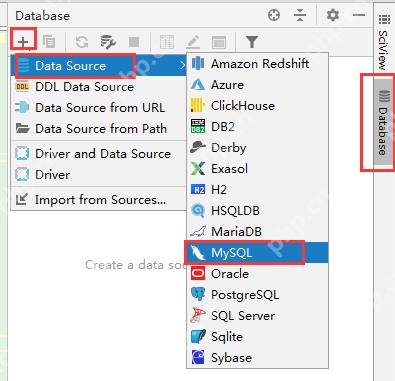Select ClickHouse data source

(257, 106)
